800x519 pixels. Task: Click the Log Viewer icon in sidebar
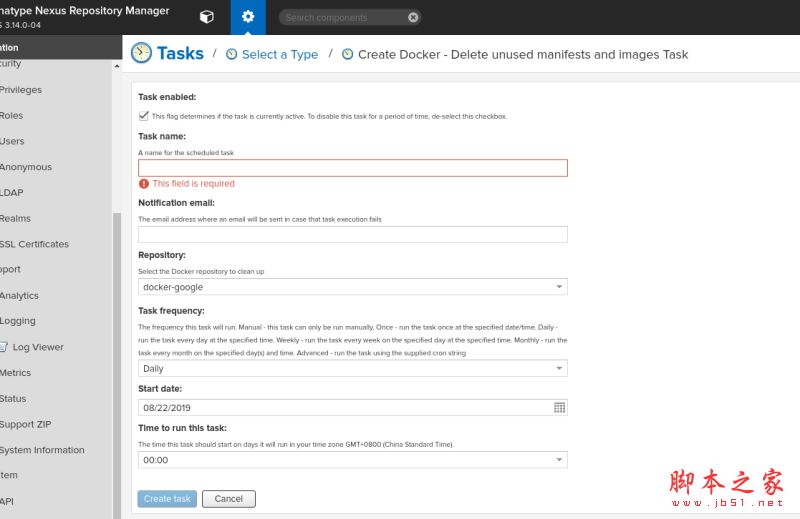click(3, 347)
